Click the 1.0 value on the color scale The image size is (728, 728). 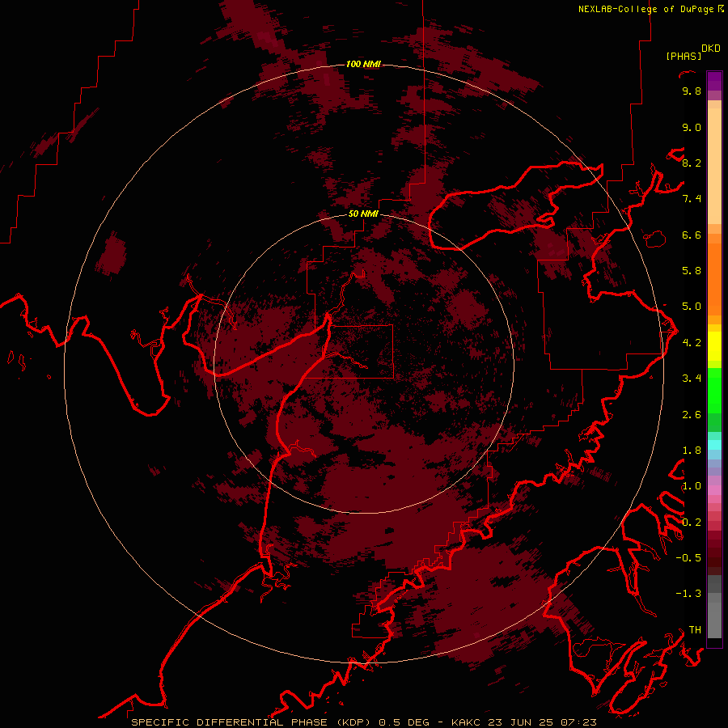point(692,486)
